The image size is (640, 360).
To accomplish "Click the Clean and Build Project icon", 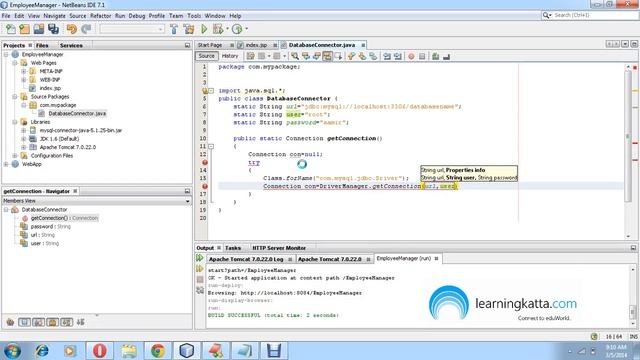I will pyautogui.click(x=189, y=29).
